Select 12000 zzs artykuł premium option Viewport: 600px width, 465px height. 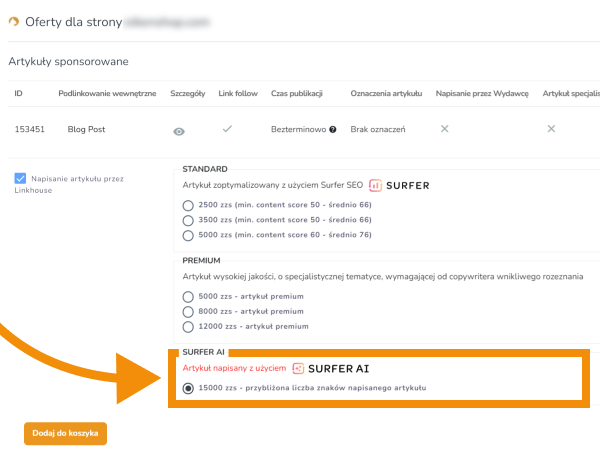tap(188, 327)
